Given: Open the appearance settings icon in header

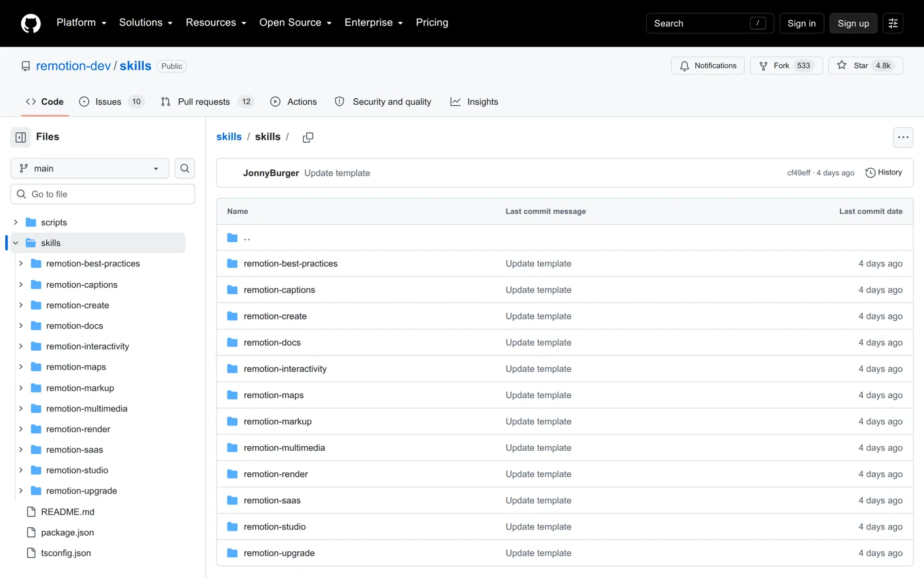Looking at the screenshot, I should point(893,23).
